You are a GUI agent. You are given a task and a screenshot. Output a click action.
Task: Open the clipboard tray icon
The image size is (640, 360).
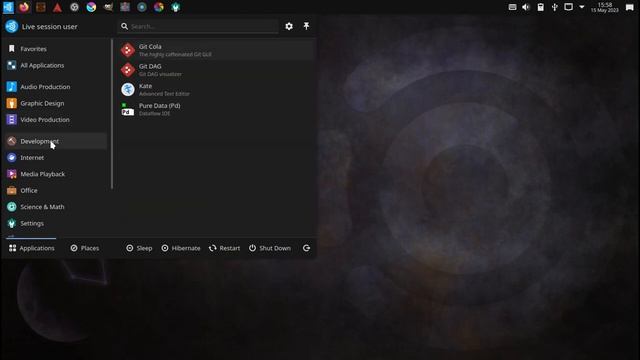click(x=540, y=7)
